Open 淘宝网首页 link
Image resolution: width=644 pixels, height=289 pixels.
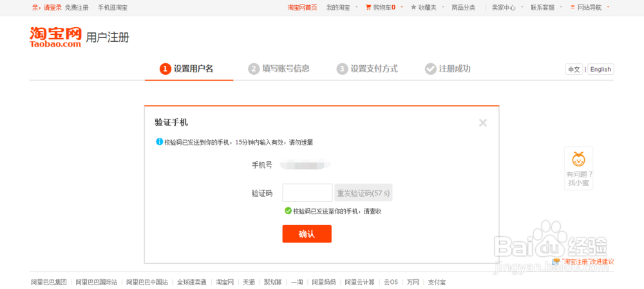click(x=302, y=7)
